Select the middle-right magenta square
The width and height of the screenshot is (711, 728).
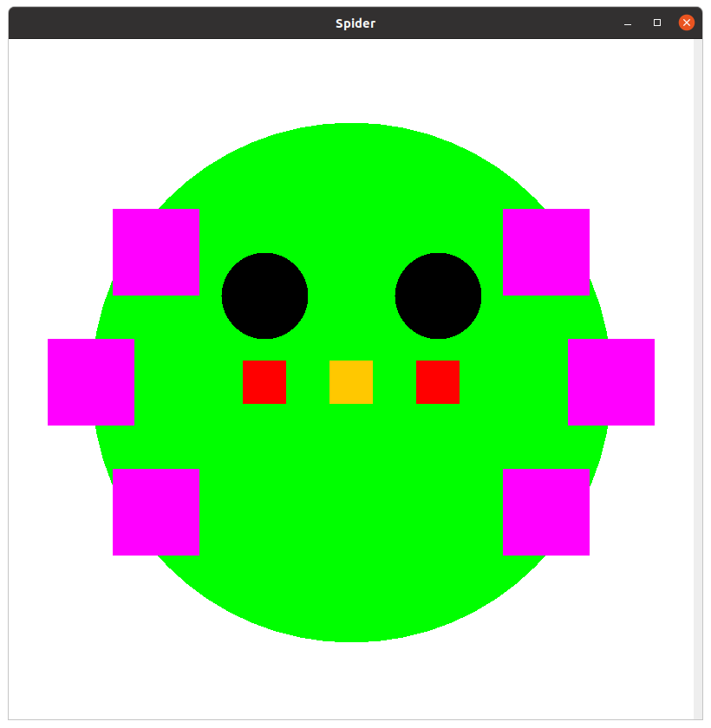[x=611, y=382]
